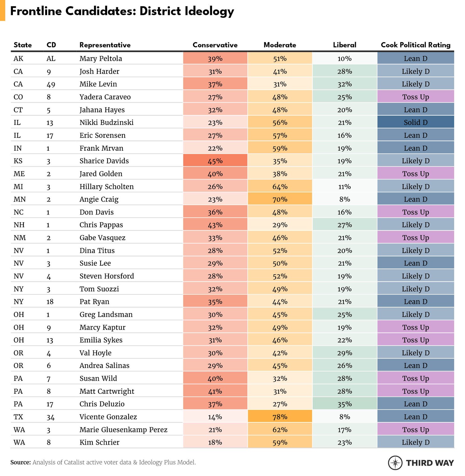Click Angie Craig's 70% Moderate cell
Screen dimensions: 465x476
pos(280,199)
